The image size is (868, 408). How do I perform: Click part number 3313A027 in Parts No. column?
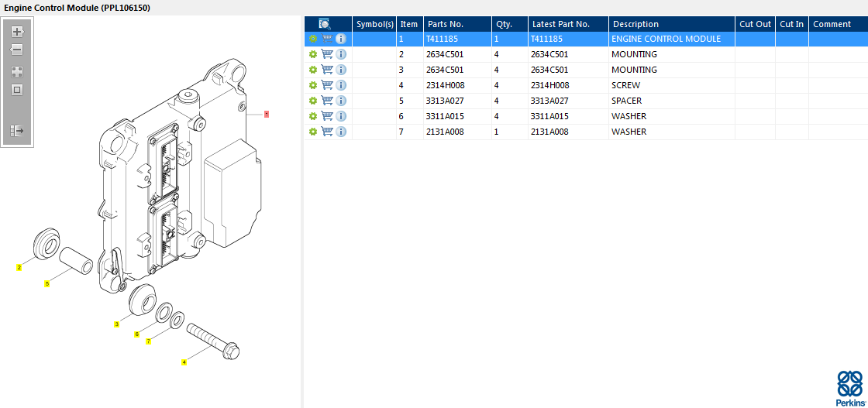tap(445, 101)
